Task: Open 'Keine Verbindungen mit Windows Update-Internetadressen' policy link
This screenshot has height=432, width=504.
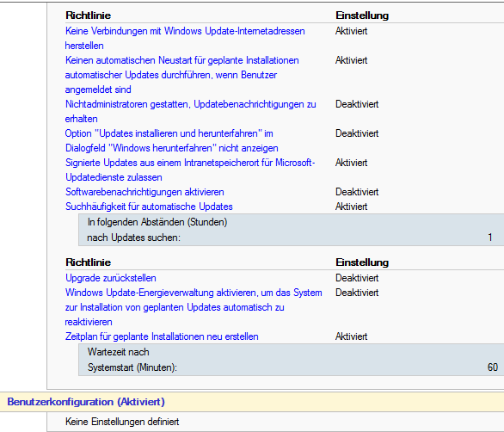Action: click(185, 38)
